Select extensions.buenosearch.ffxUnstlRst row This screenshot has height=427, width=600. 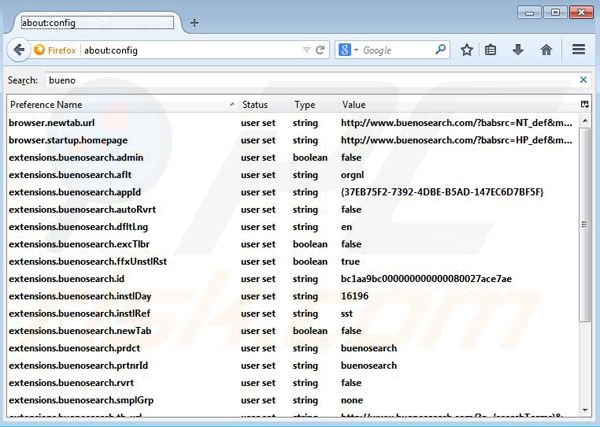click(x=292, y=261)
